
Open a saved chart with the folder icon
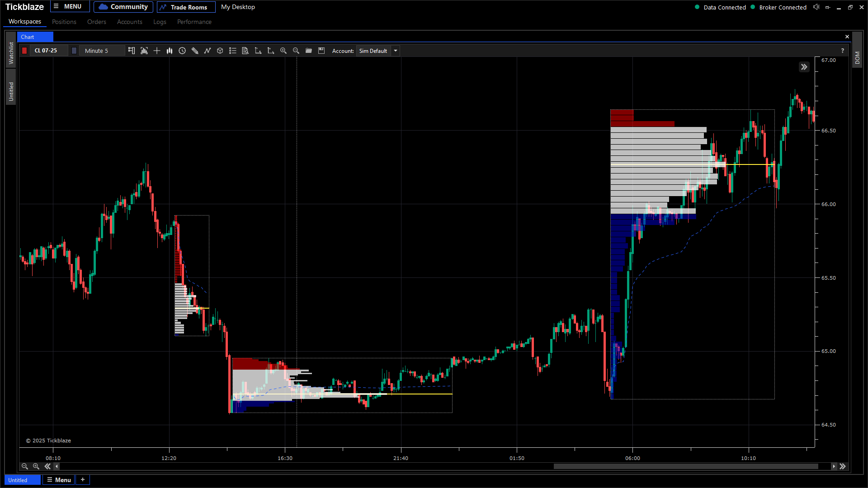309,51
